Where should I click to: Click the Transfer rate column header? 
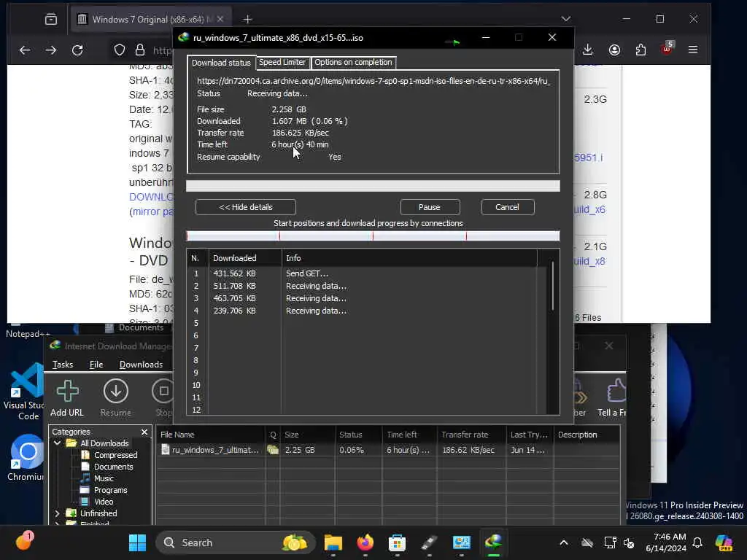pyautogui.click(x=472, y=435)
